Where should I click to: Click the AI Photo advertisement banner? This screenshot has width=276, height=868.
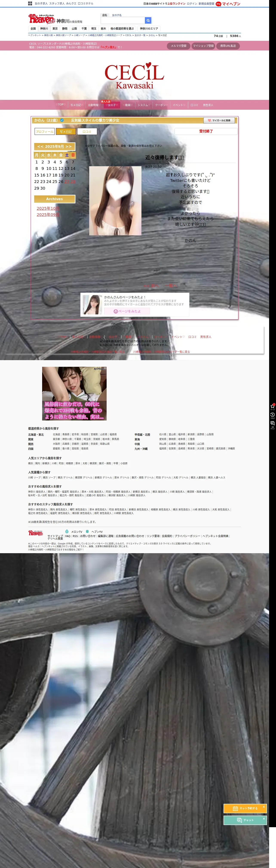coord(74,394)
